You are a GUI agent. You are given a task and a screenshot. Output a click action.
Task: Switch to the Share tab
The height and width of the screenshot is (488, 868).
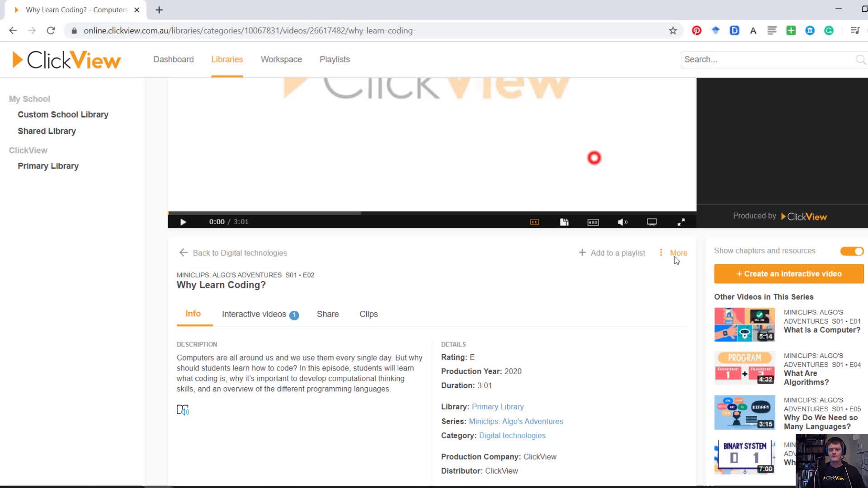[x=328, y=314]
